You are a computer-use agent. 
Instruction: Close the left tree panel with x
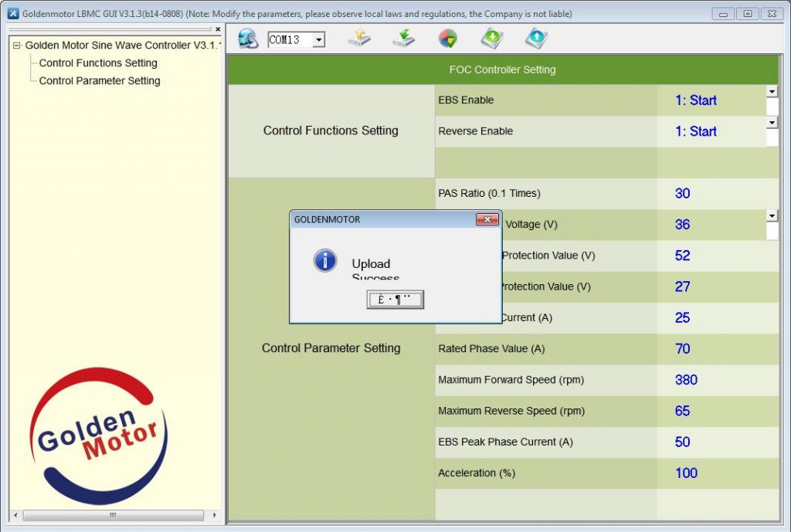point(218,29)
